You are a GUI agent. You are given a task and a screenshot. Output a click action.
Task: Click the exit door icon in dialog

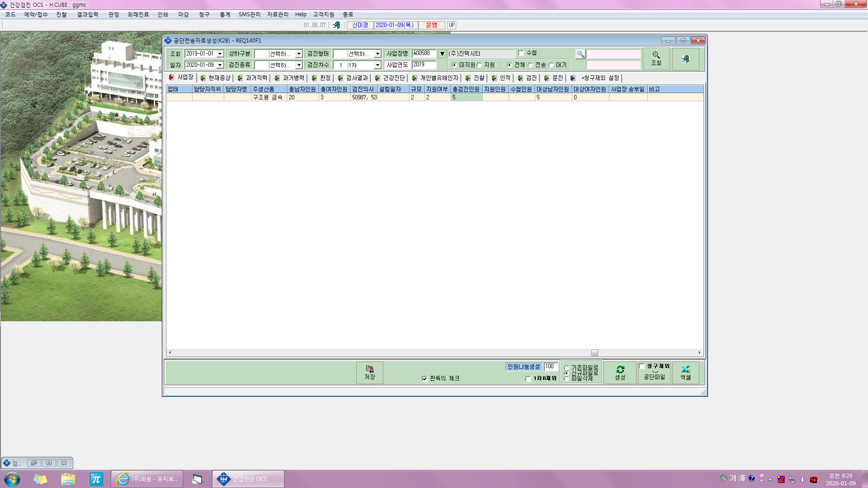[x=685, y=59]
